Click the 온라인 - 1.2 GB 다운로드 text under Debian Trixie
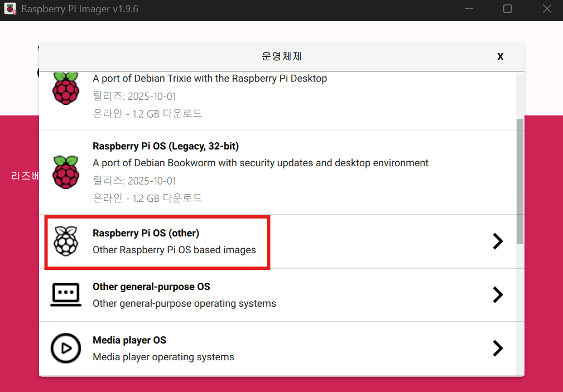Viewport: 563px width, 392px height. (147, 114)
